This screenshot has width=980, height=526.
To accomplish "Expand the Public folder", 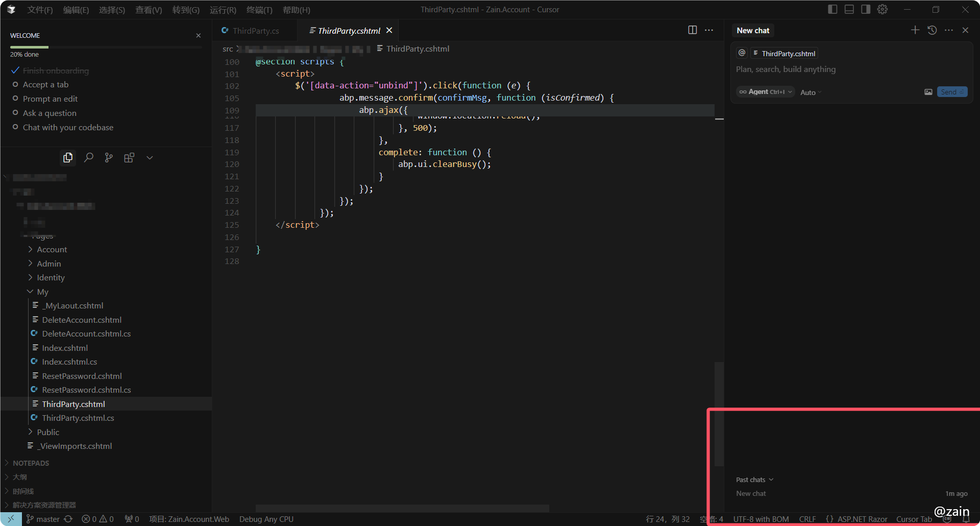I will pyautogui.click(x=48, y=432).
